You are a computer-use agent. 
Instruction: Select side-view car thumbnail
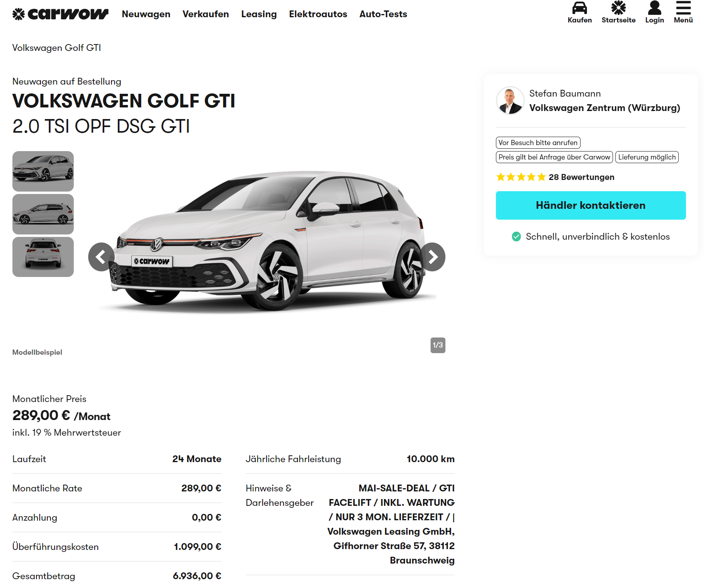click(43, 214)
